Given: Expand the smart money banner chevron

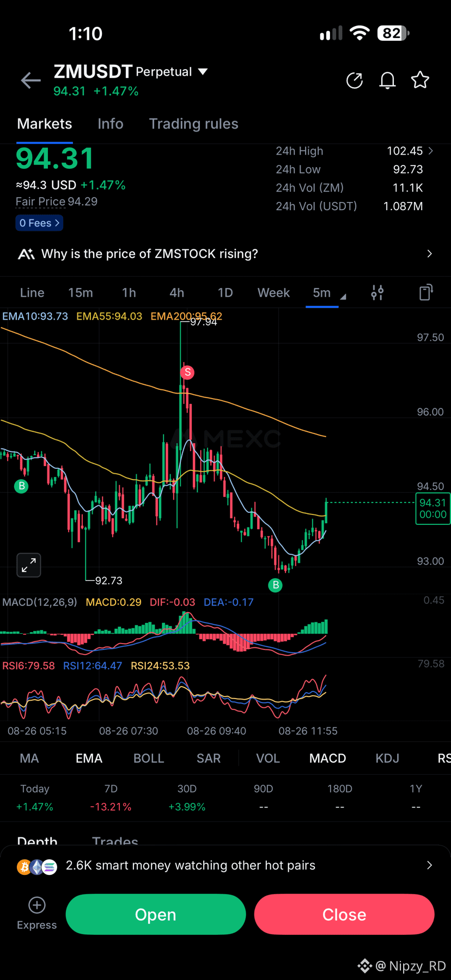Looking at the screenshot, I should (430, 865).
